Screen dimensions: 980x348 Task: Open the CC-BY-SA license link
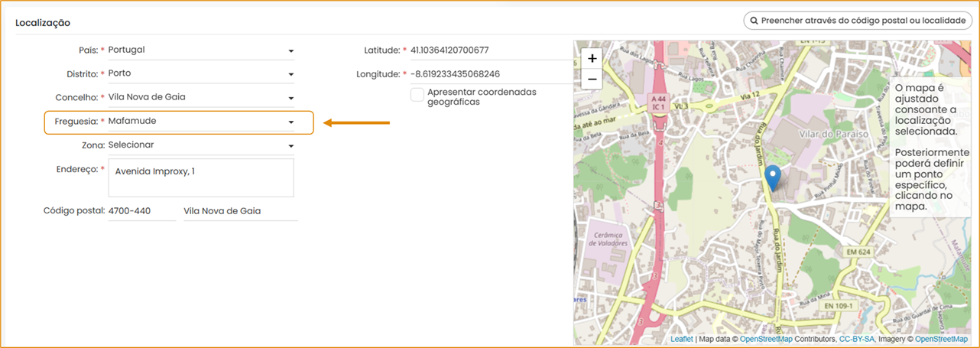pyautogui.click(x=857, y=339)
